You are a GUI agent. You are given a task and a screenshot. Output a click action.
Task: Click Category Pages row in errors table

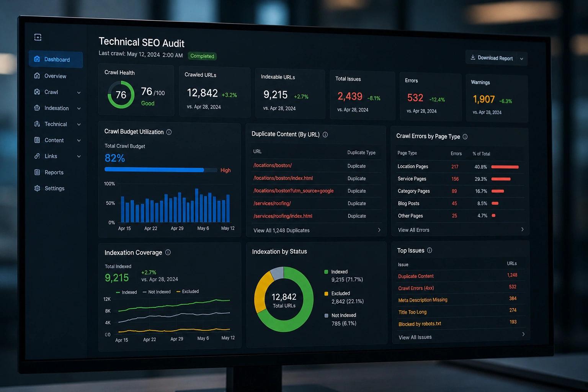(x=459, y=191)
